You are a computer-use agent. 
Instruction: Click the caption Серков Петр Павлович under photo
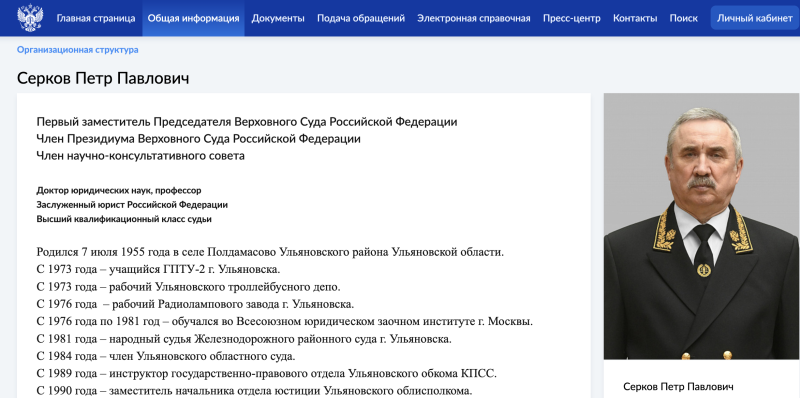[678, 386]
